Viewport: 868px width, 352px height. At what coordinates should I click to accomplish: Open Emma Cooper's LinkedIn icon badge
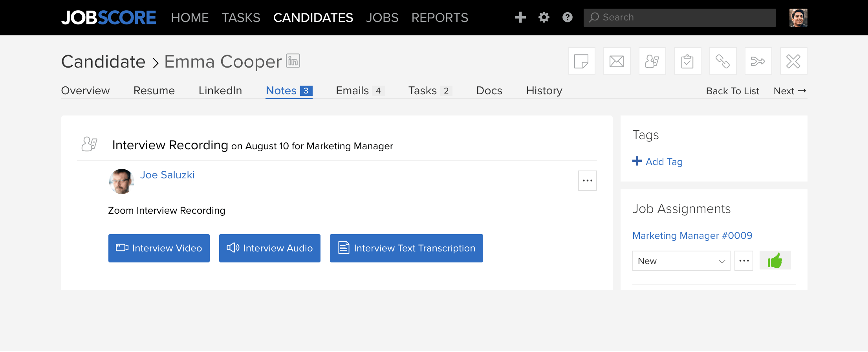click(293, 61)
